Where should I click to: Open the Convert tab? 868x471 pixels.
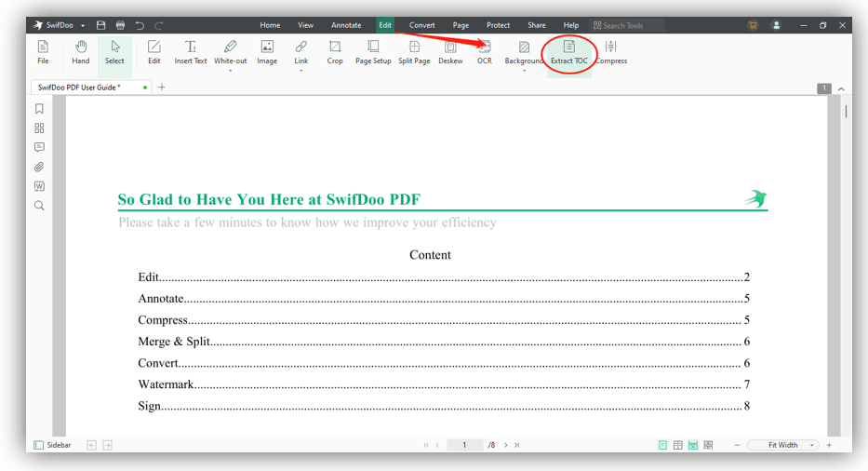(421, 25)
